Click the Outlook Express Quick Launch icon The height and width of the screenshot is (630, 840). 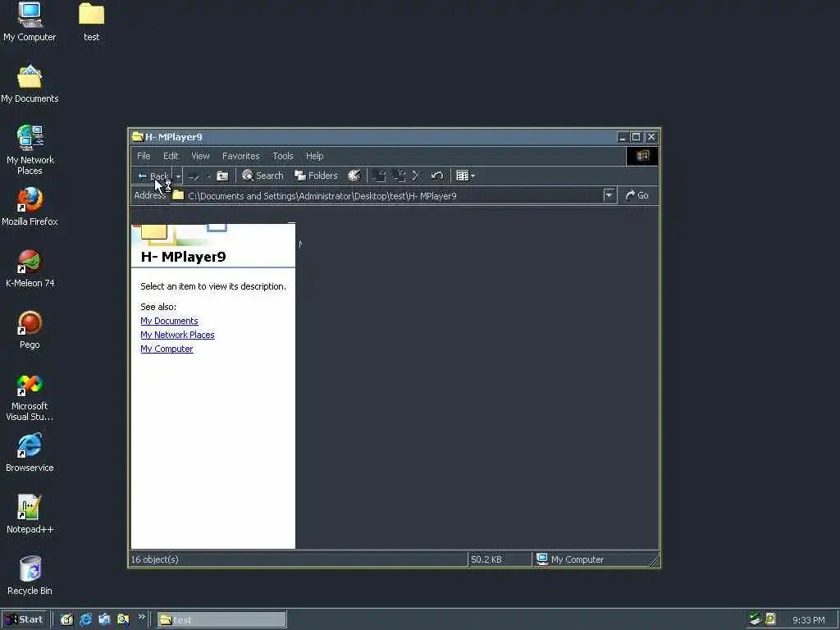[104, 619]
